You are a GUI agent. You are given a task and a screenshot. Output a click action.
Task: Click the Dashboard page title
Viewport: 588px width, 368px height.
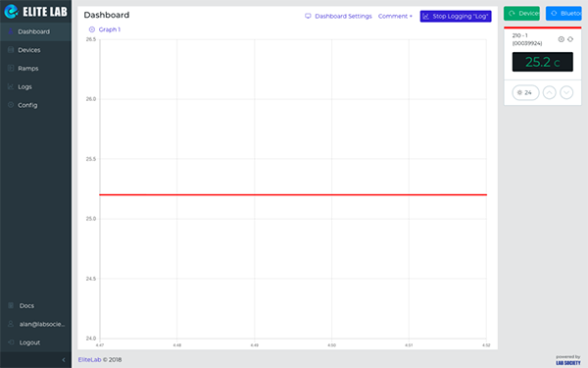(x=107, y=15)
